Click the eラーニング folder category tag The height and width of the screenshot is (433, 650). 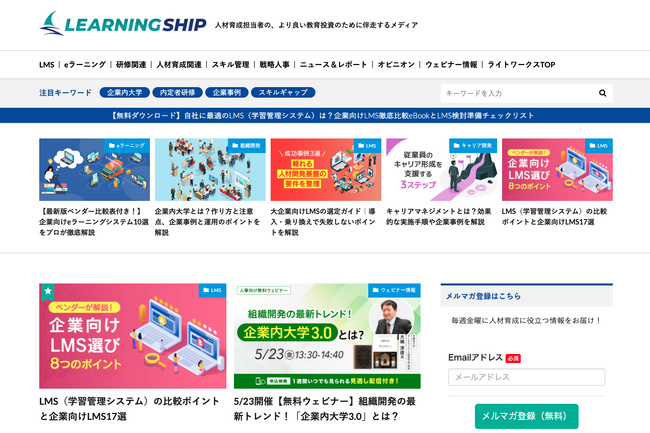(x=127, y=145)
